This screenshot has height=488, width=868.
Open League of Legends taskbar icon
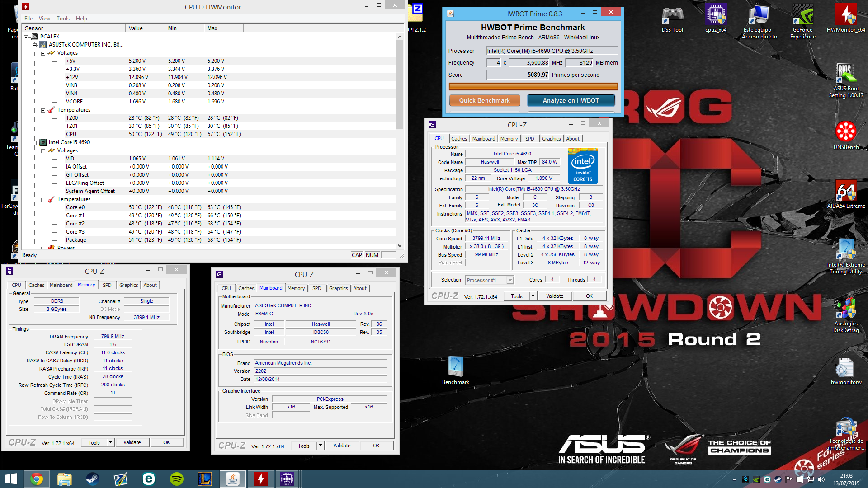point(205,479)
